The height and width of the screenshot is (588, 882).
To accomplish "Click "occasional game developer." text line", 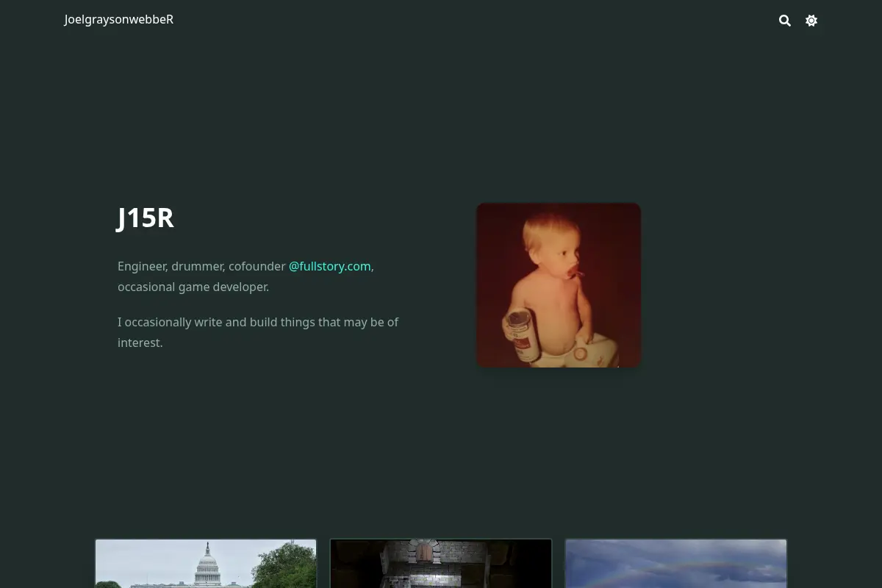I will tap(193, 287).
